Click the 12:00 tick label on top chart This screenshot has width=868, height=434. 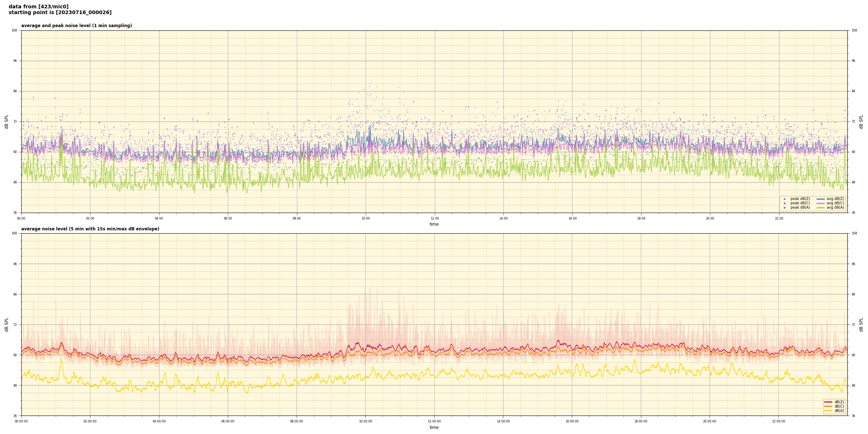(434, 218)
